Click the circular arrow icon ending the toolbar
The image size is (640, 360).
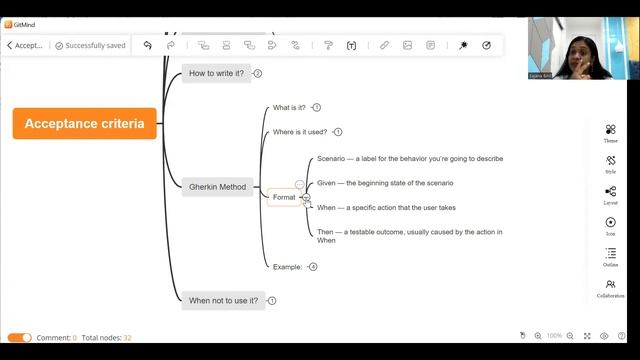(x=486, y=45)
